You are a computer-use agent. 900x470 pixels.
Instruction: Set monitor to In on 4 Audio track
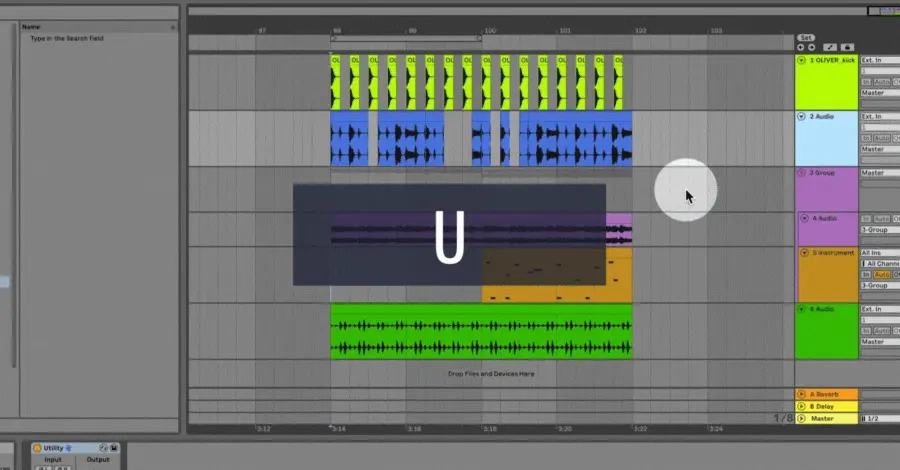[866, 219]
